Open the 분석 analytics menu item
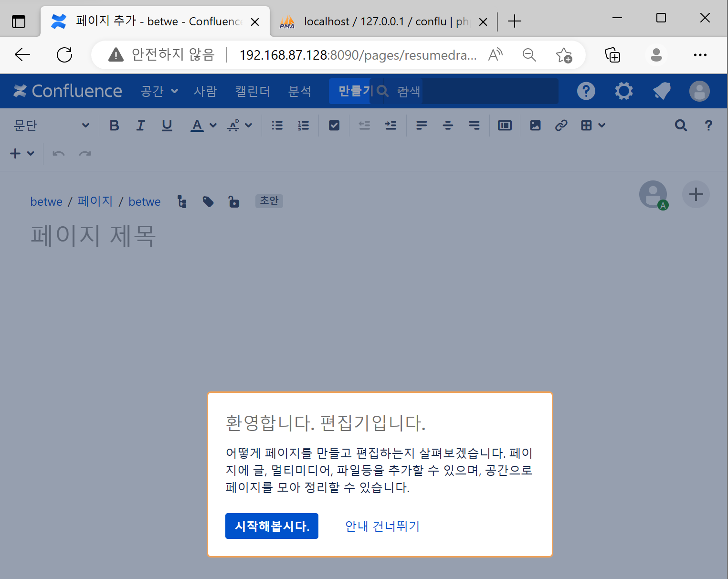 [x=300, y=91]
